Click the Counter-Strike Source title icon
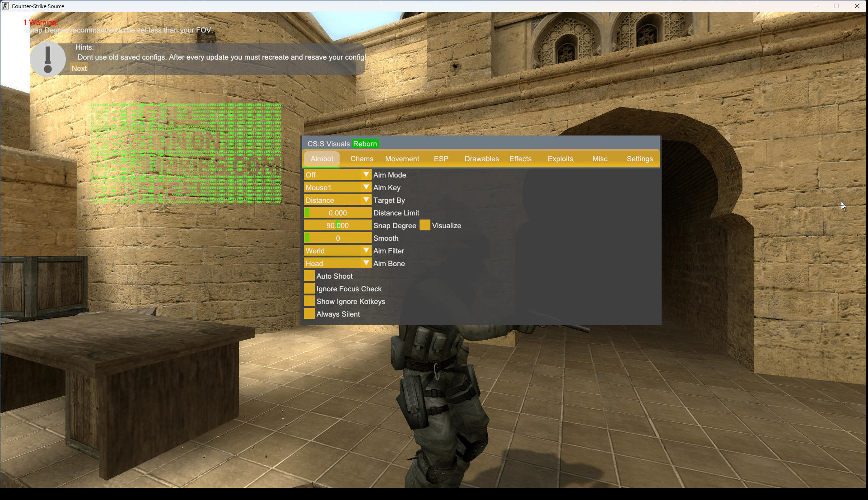Image resolution: width=868 pixels, height=500 pixels. point(5,6)
